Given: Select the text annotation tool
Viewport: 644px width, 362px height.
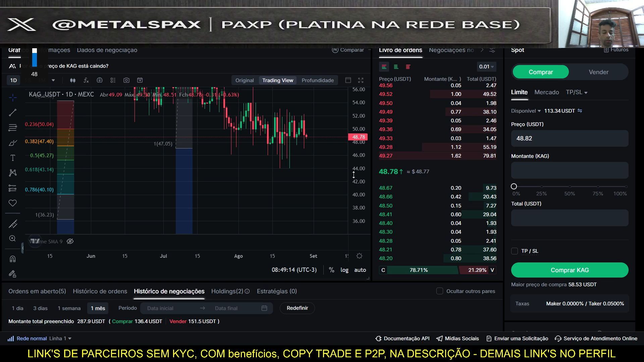Looking at the screenshot, I should tap(13, 158).
